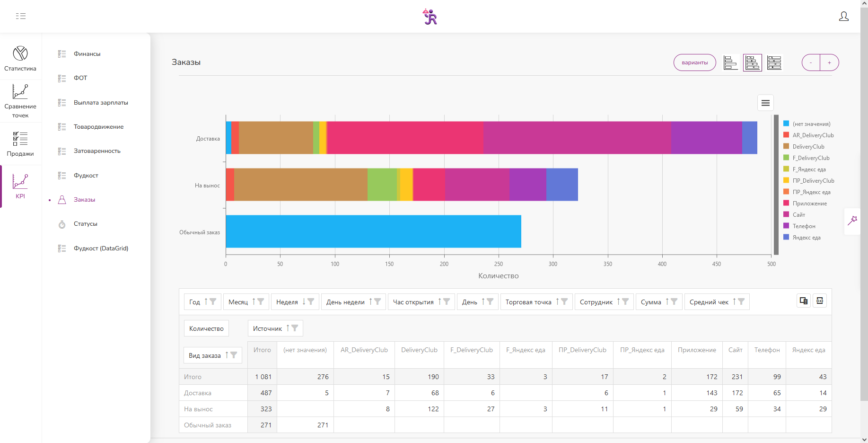Click the field chooser icon above table
This screenshot has height=443, width=868.
(804, 301)
